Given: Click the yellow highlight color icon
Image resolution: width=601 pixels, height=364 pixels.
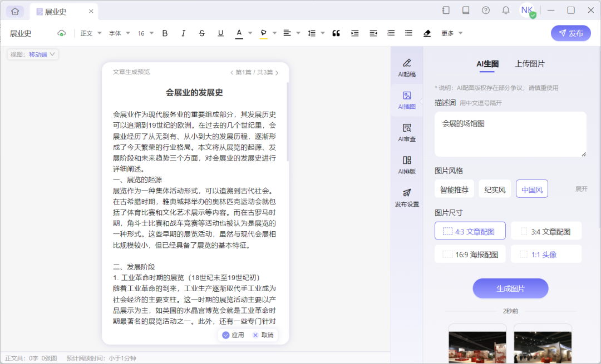Looking at the screenshot, I should [263, 34].
